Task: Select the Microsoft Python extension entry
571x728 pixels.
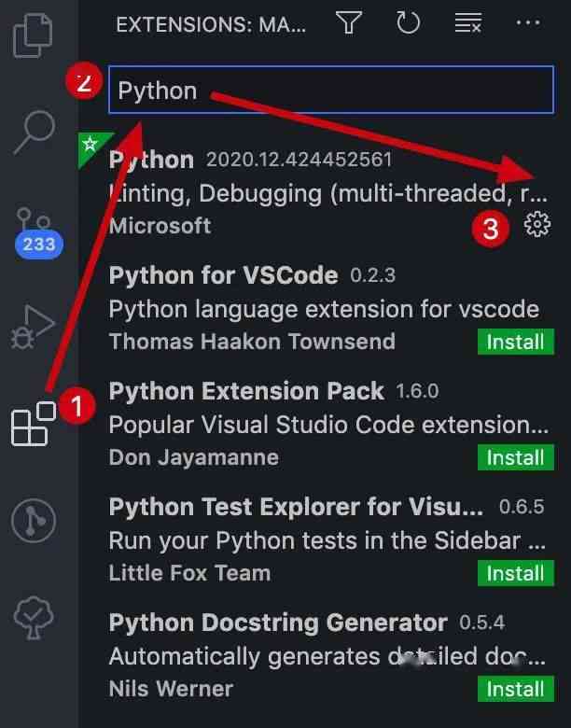Action: point(325,193)
